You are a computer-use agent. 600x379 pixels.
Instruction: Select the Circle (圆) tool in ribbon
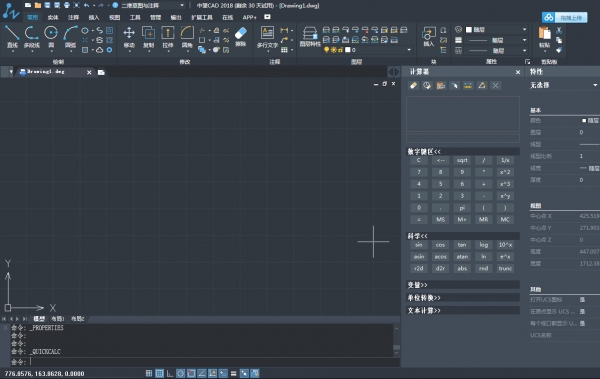[51, 37]
